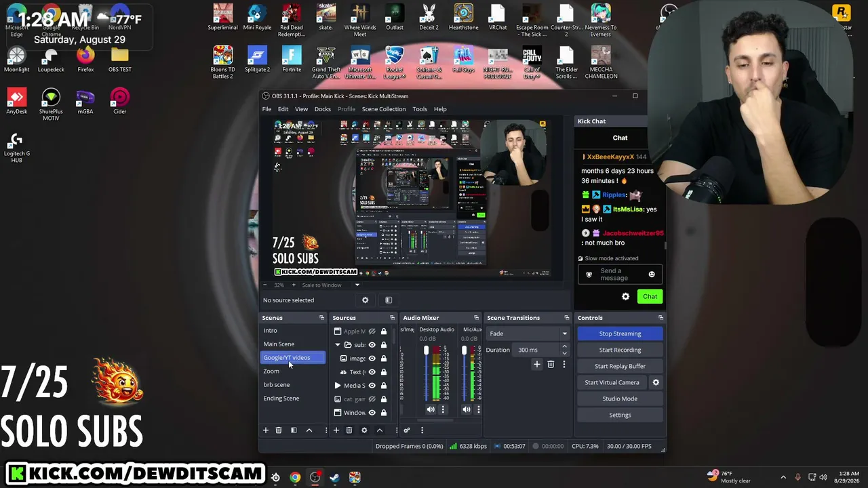Open the Edit menu in OBS
The width and height of the screenshot is (868, 488).
(283, 109)
